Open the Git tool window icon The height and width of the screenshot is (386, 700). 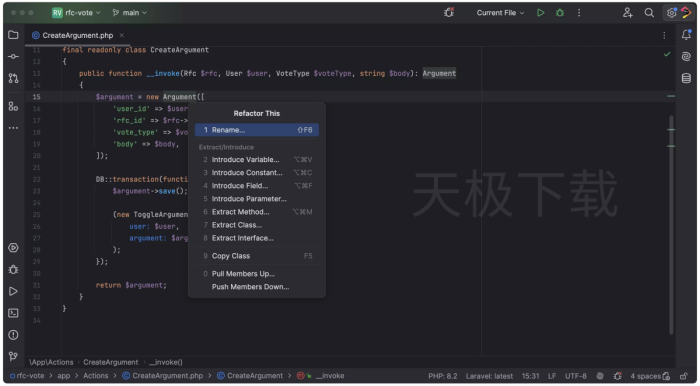tap(13, 356)
